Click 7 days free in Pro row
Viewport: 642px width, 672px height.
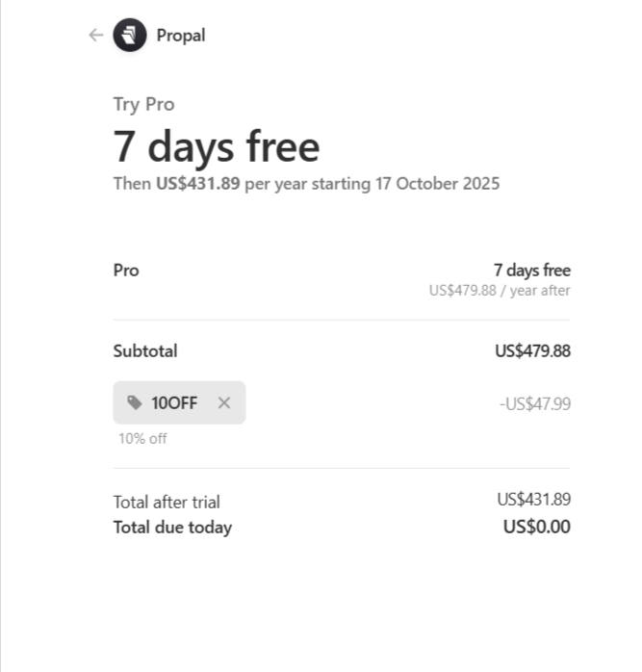[531, 271]
